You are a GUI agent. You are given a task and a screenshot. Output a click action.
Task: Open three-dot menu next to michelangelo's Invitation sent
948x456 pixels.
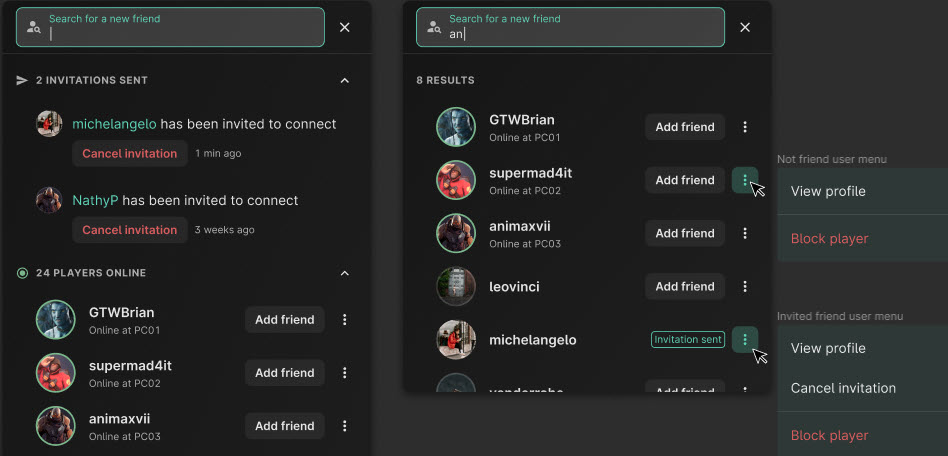coord(745,339)
